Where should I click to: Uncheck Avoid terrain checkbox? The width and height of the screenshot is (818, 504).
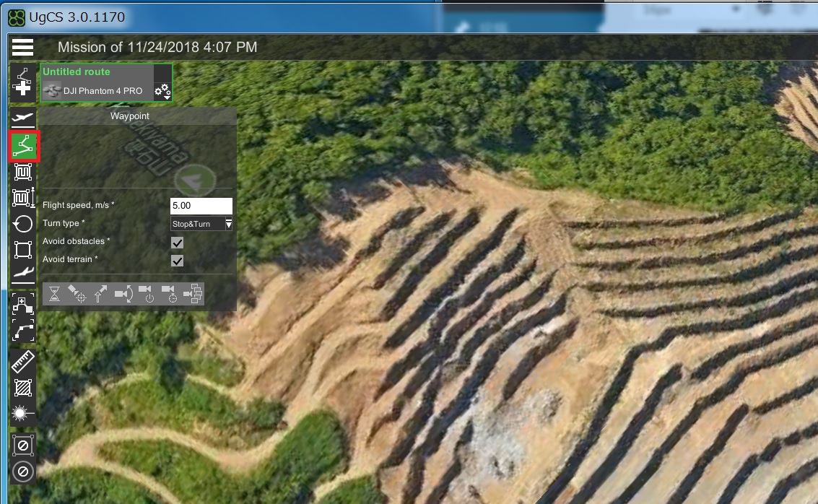tap(177, 260)
